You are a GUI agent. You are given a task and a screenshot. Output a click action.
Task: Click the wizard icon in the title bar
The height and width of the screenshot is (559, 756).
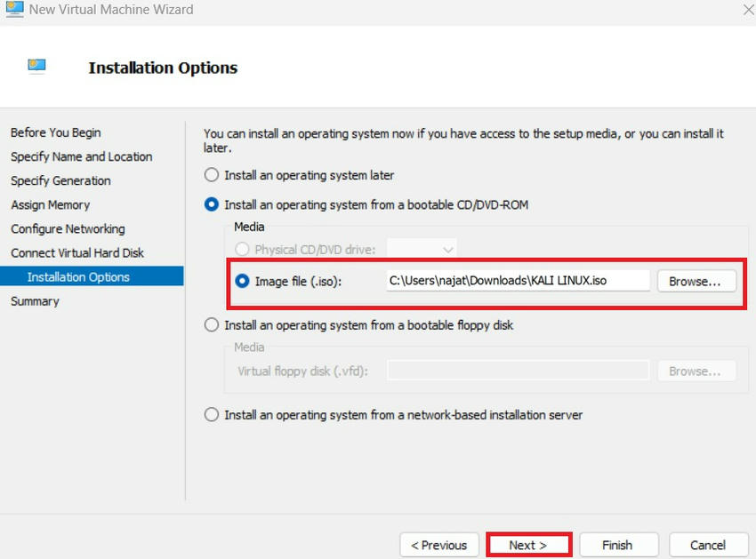(13, 10)
